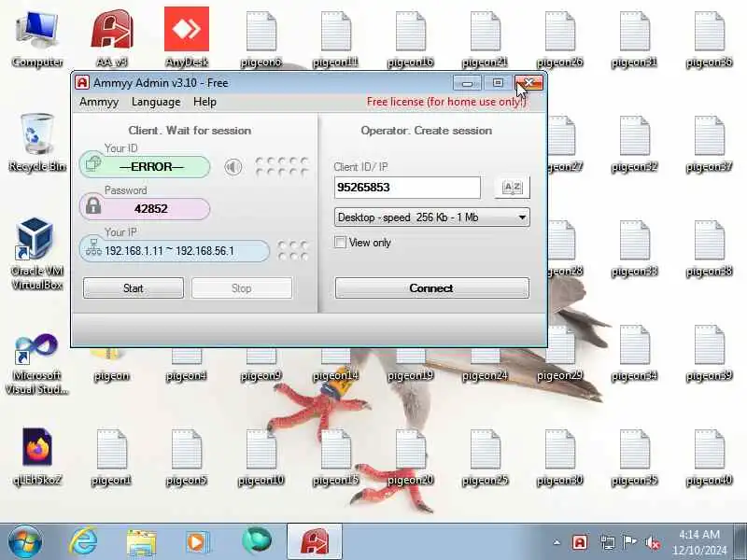The width and height of the screenshot is (747, 560).
Task: Select the pigeon34 file
Action: pyautogui.click(x=635, y=354)
